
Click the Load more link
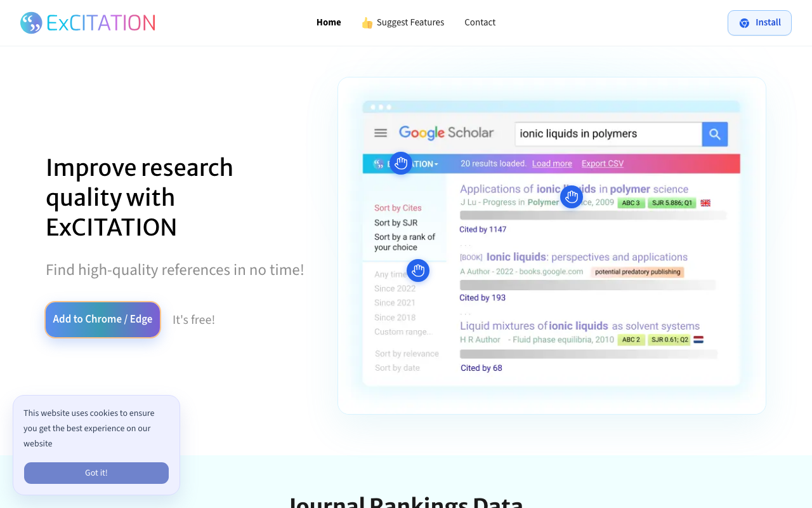(x=552, y=164)
